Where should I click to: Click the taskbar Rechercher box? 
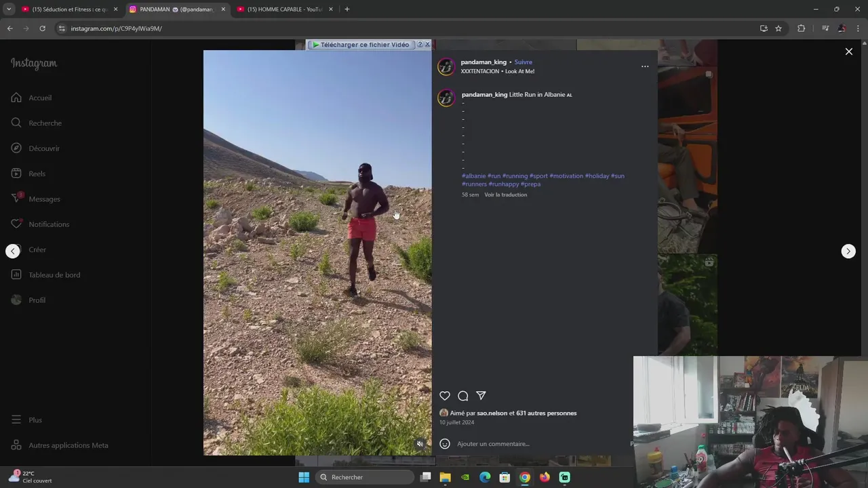point(366,477)
